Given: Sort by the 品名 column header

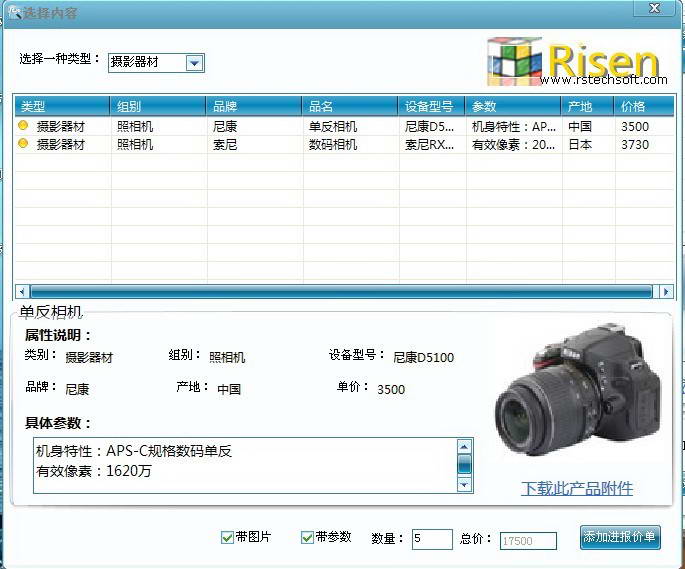Looking at the screenshot, I should (x=350, y=106).
